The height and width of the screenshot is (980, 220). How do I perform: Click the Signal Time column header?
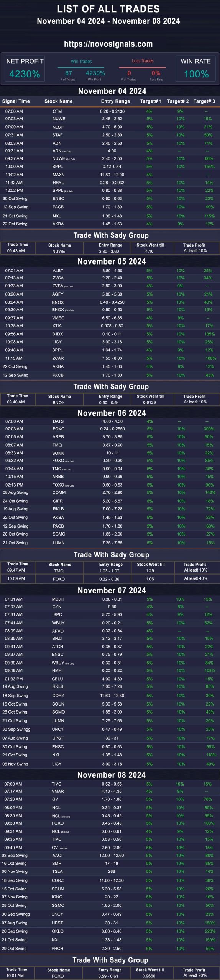point(16,101)
